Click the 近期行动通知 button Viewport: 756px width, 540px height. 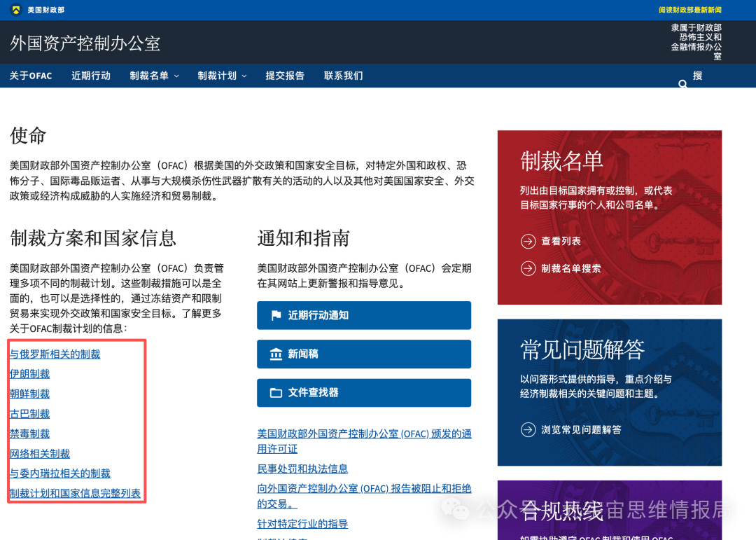(x=364, y=316)
